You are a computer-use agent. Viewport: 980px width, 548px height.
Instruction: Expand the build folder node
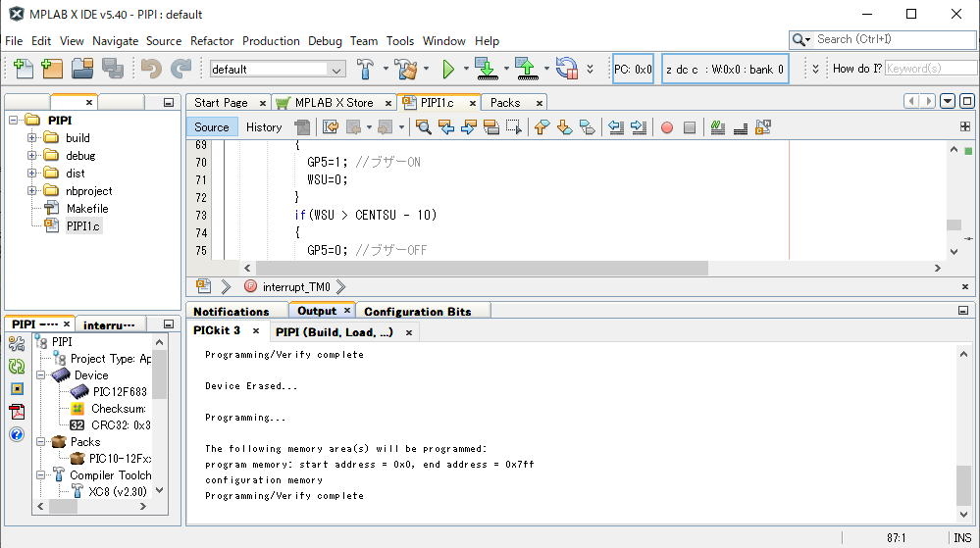[31, 137]
